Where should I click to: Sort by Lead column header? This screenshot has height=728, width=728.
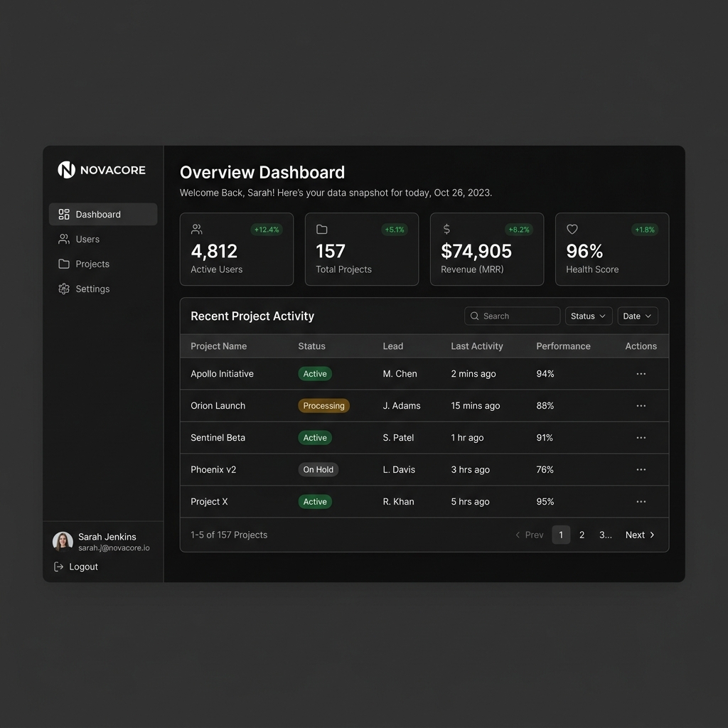click(392, 346)
